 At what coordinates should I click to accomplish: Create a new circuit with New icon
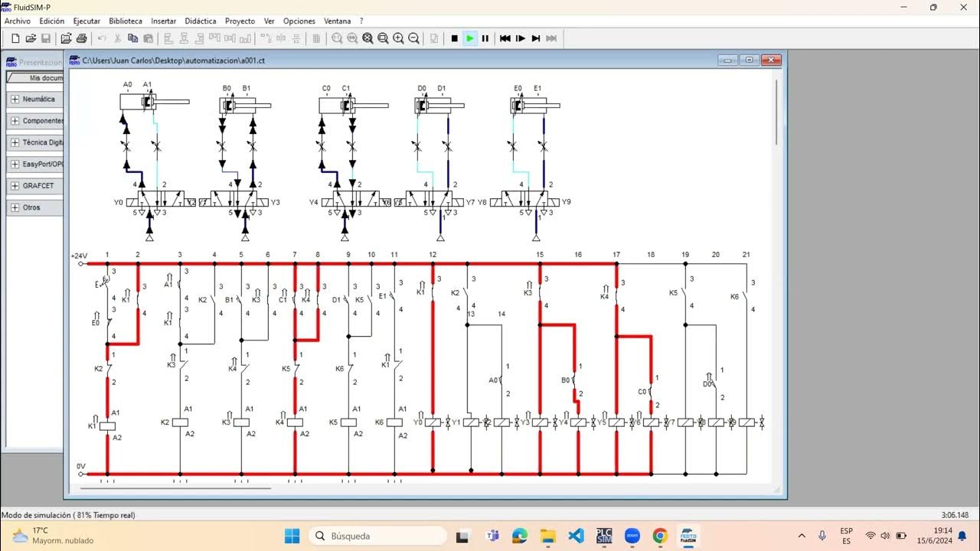[x=15, y=38]
